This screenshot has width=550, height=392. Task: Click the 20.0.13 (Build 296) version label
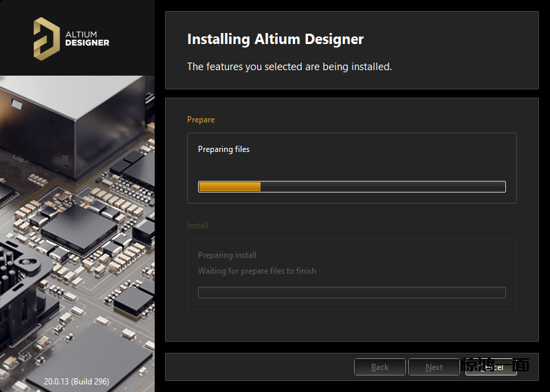[x=76, y=381]
